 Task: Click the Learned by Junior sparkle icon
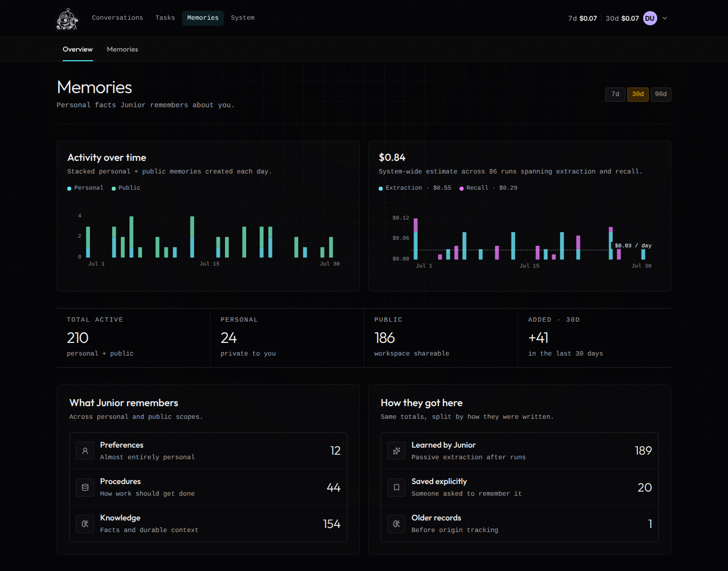[x=396, y=451]
